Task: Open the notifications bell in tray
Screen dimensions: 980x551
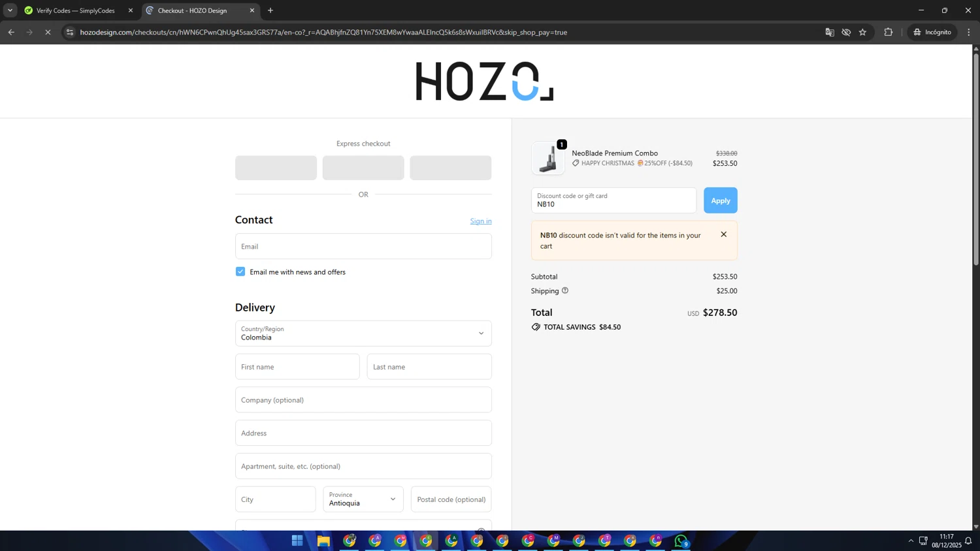Action: point(968,541)
